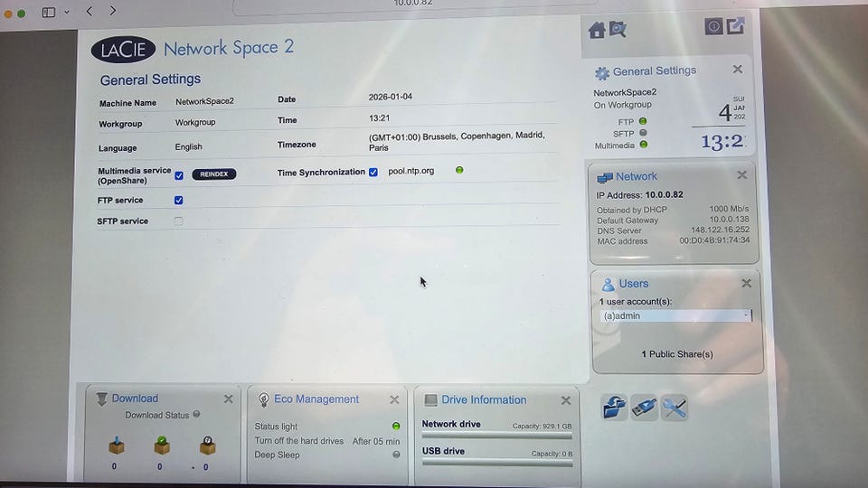Click the Network widget icon

click(x=605, y=178)
